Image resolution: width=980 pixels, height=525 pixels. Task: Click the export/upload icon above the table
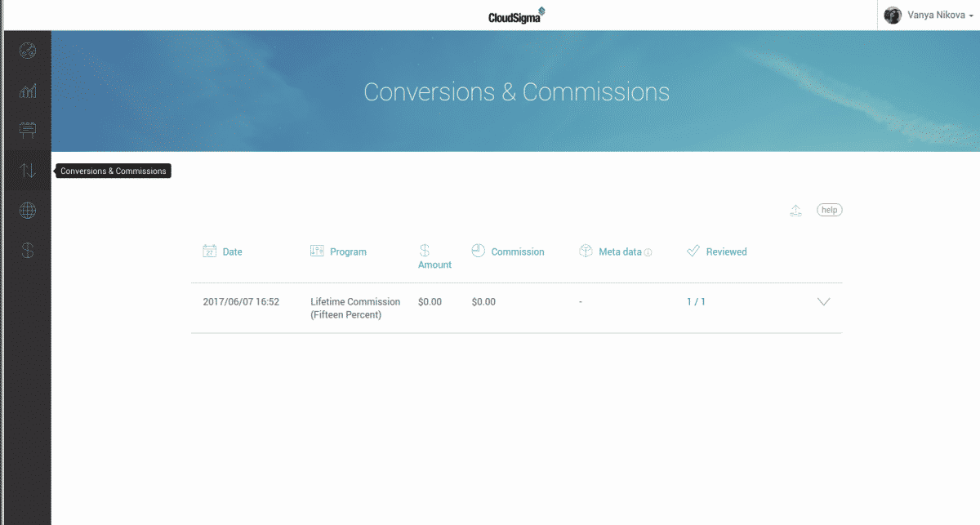tap(796, 210)
